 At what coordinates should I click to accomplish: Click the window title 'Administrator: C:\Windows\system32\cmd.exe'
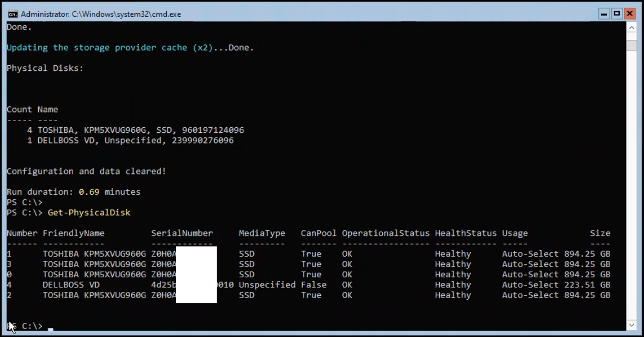click(101, 15)
